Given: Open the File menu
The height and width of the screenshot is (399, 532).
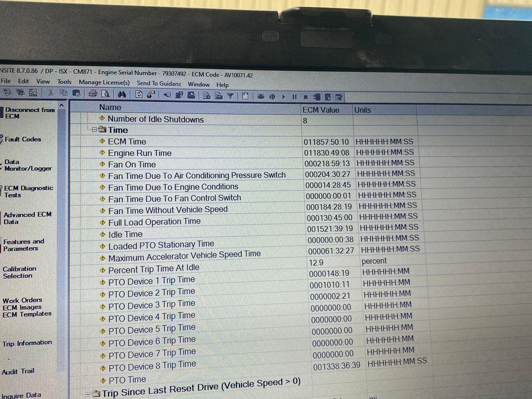Looking at the screenshot, I should tap(5, 81).
